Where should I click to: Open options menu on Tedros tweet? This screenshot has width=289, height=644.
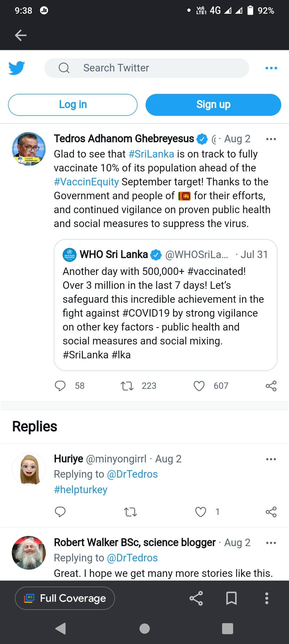[271, 139]
